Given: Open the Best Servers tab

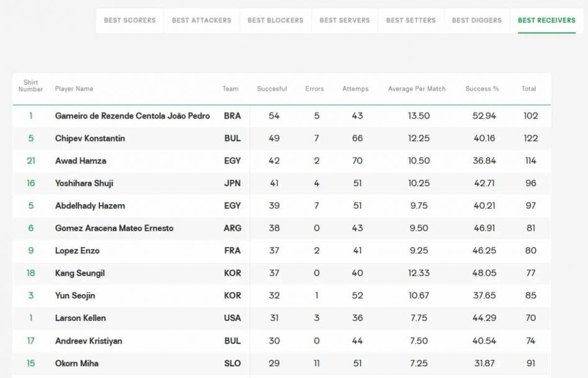Looking at the screenshot, I should pos(346,21).
